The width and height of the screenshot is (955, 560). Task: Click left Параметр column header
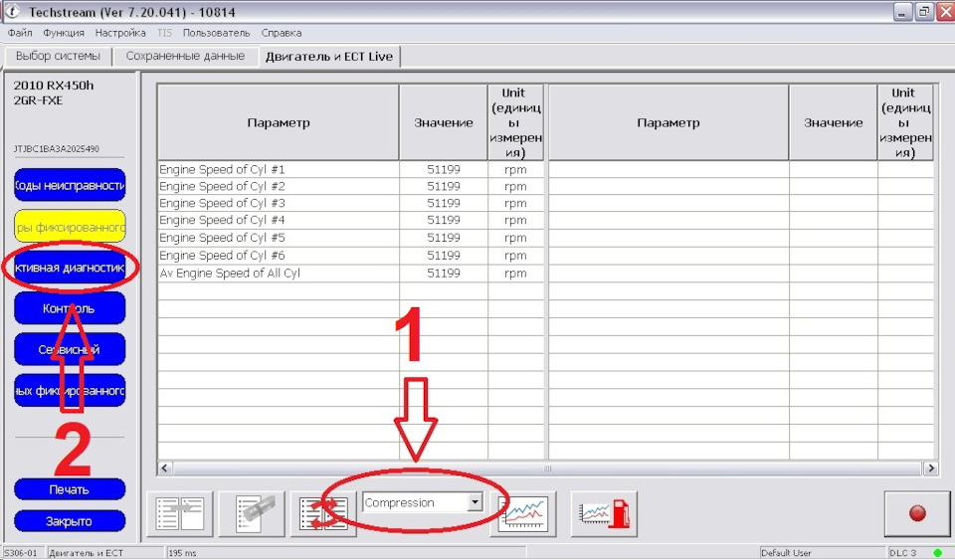[x=279, y=123]
